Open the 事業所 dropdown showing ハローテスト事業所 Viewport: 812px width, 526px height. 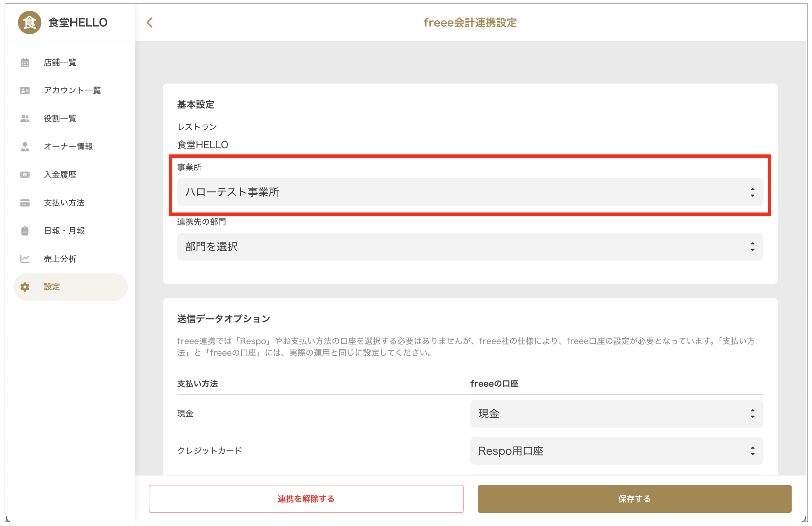pos(470,192)
